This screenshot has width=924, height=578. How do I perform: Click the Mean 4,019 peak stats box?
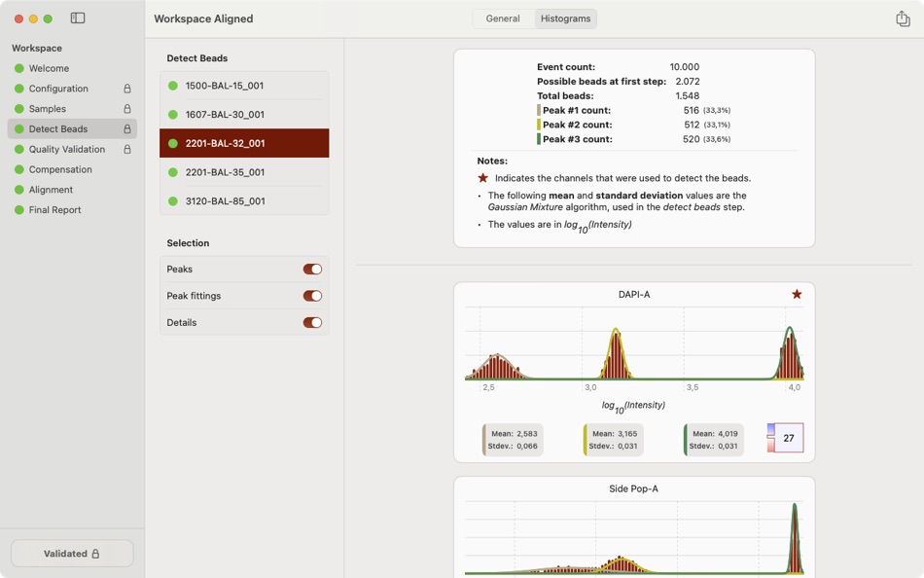[x=713, y=440]
